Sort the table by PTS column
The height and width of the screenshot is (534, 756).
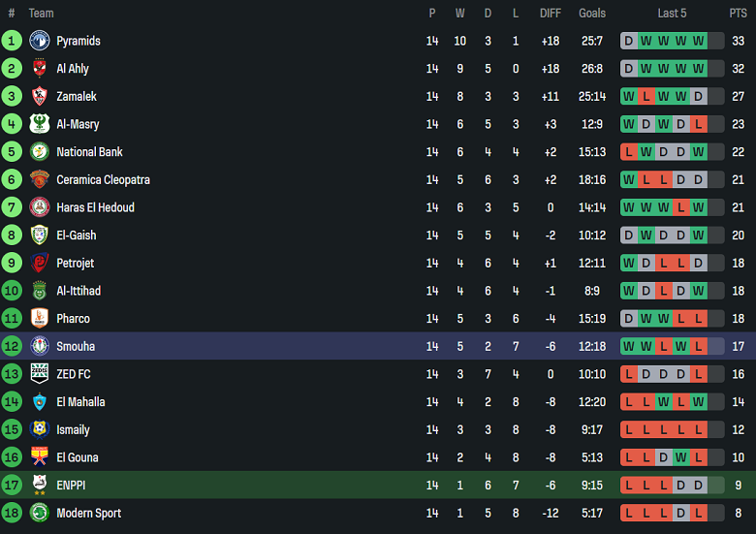click(738, 14)
